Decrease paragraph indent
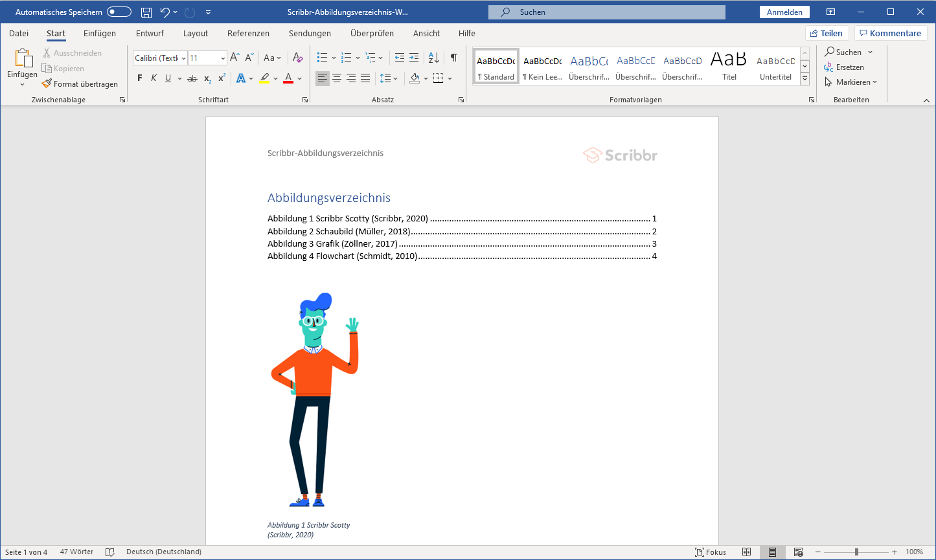The width and height of the screenshot is (936, 560). click(x=399, y=58)
